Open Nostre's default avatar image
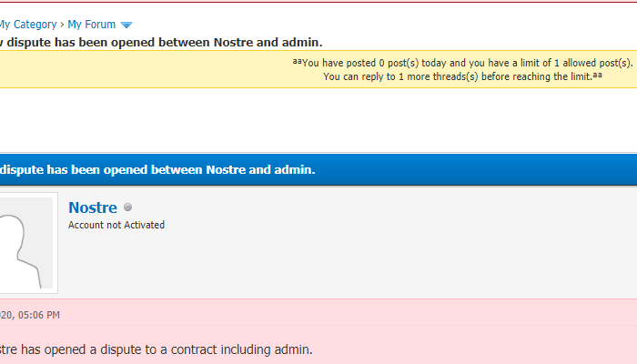Viewport: 637px width, 364px height. pyautogui.click(x=25, y=243)
